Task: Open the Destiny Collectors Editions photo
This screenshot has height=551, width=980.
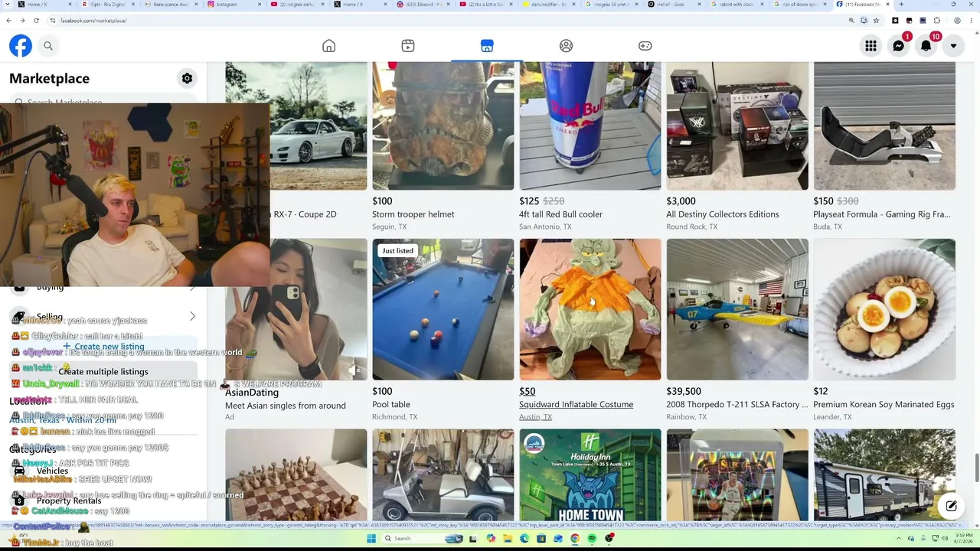Action: coord(737,126)
